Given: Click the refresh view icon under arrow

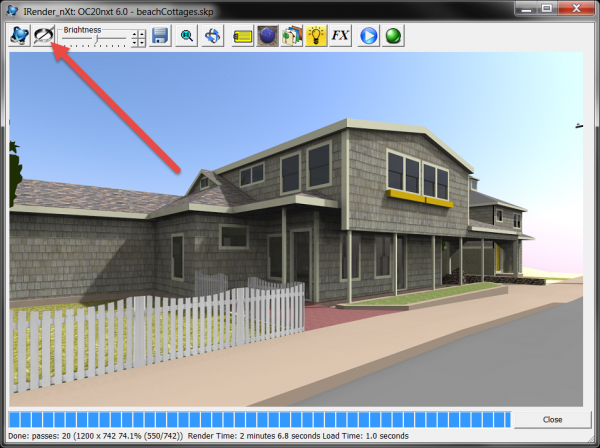Looking at the screenshot, I should [44, 37].
